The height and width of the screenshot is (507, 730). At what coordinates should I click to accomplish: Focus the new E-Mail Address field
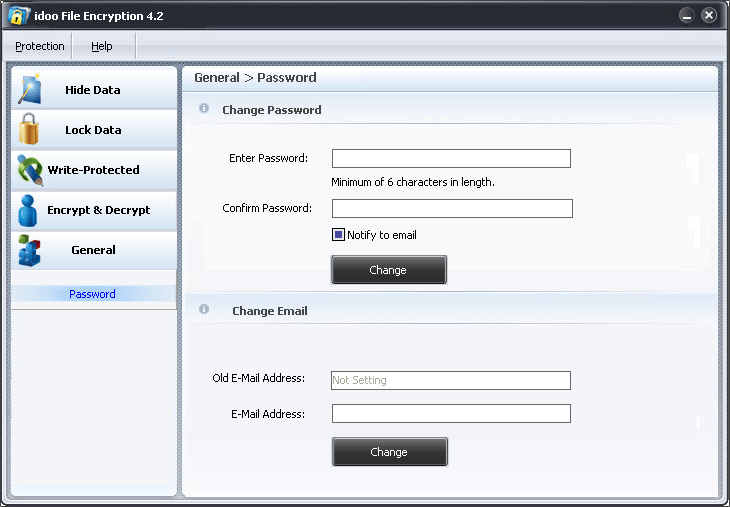point(451,413)
